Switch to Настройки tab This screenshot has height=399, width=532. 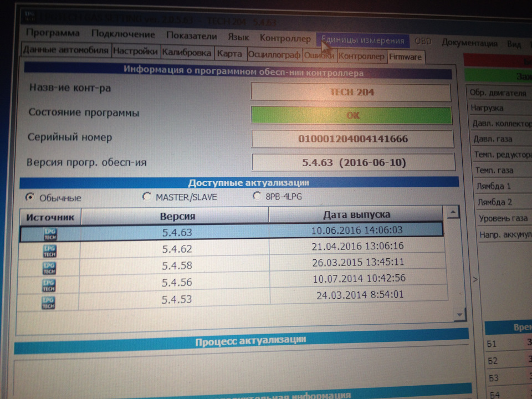tap(135, 51)
